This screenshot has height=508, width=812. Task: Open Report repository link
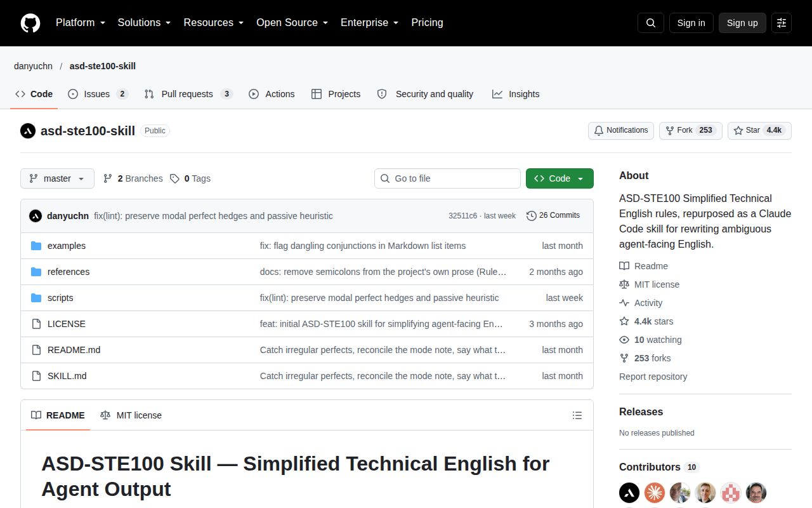[x=653, y=377]
